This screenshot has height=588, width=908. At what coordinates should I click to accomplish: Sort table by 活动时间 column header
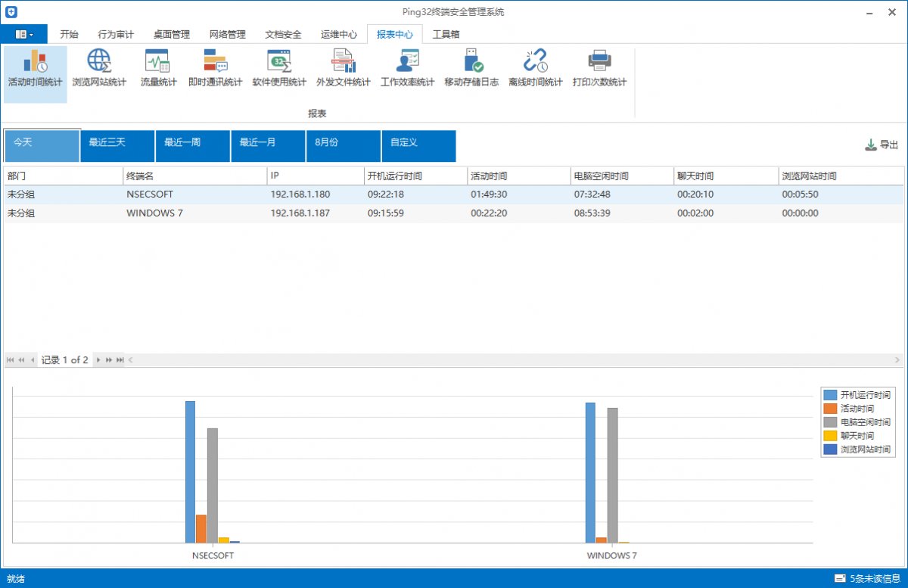coord(518,176)
